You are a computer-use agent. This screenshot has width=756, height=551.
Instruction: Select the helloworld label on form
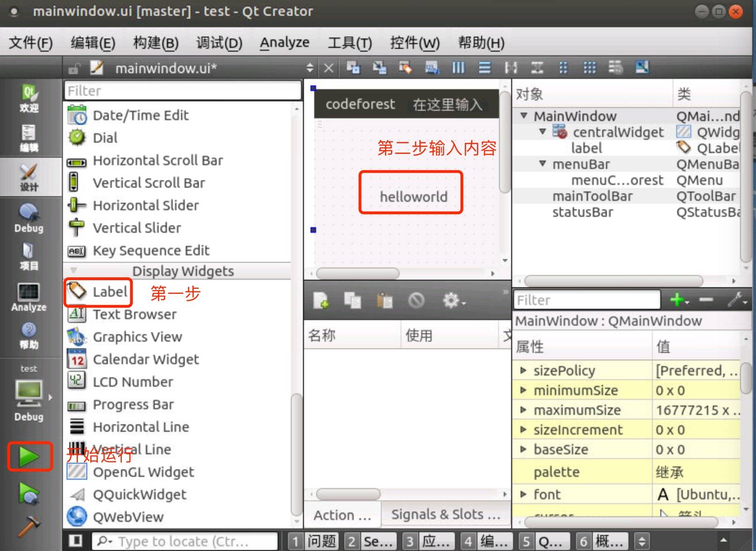tap(414, 197)
